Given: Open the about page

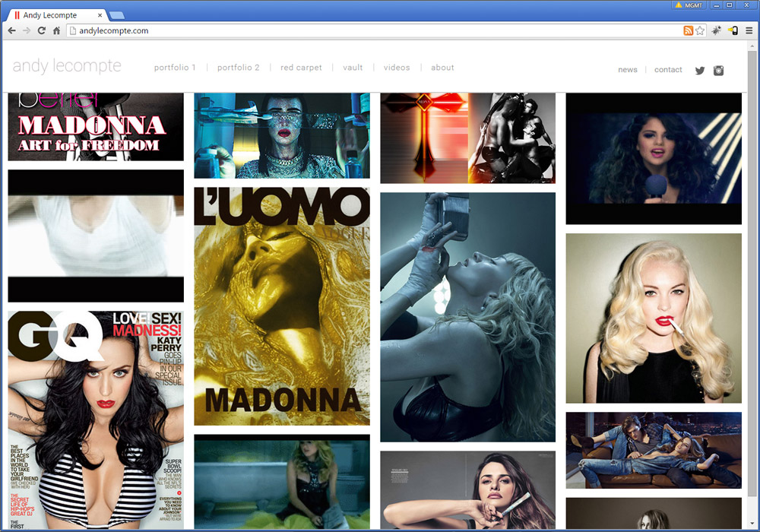Looking at the screenshot, I should click(442, 68).
